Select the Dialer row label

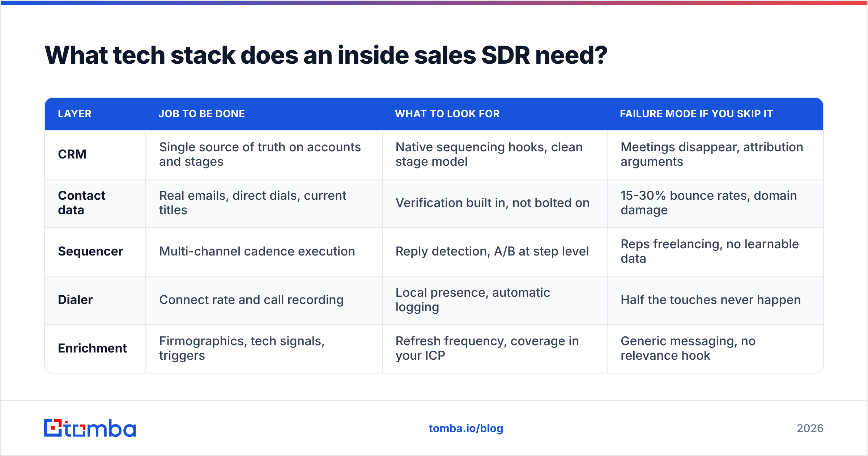[x=75, y=300]
